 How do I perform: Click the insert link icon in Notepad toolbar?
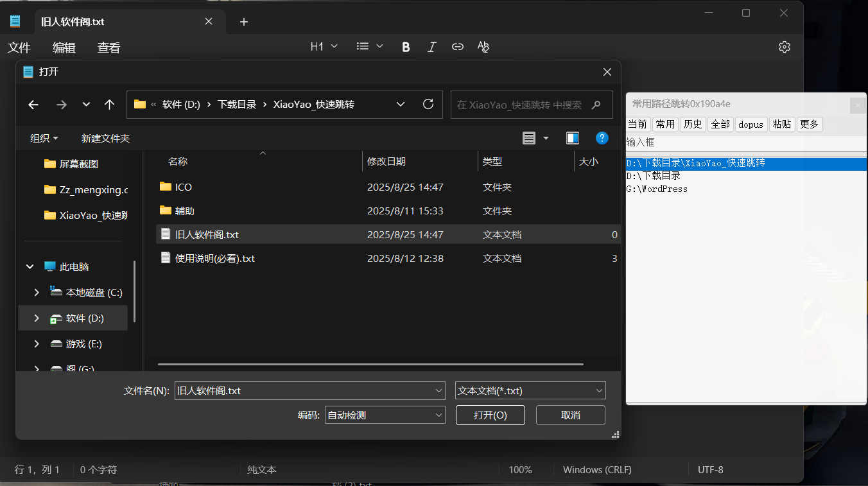458,47
